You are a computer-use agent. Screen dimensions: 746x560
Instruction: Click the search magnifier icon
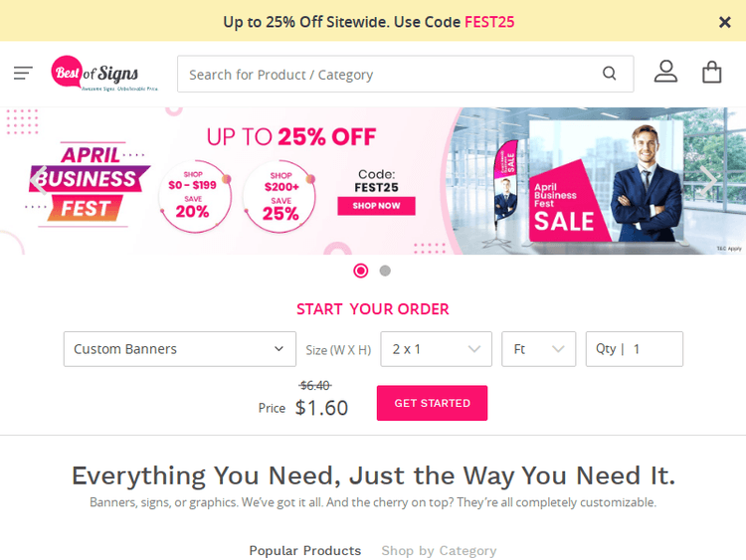tap(610, 74)
